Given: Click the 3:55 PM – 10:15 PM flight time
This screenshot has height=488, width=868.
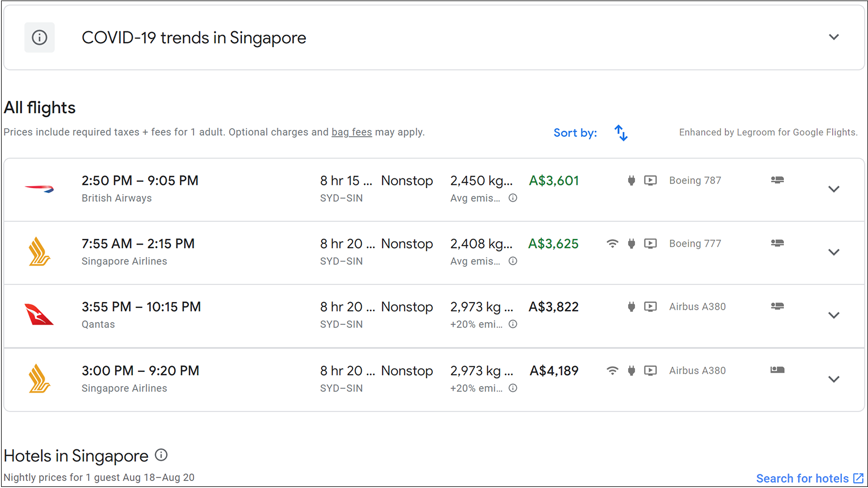Looking at the screenshot, I should click(x=141, y=306).
